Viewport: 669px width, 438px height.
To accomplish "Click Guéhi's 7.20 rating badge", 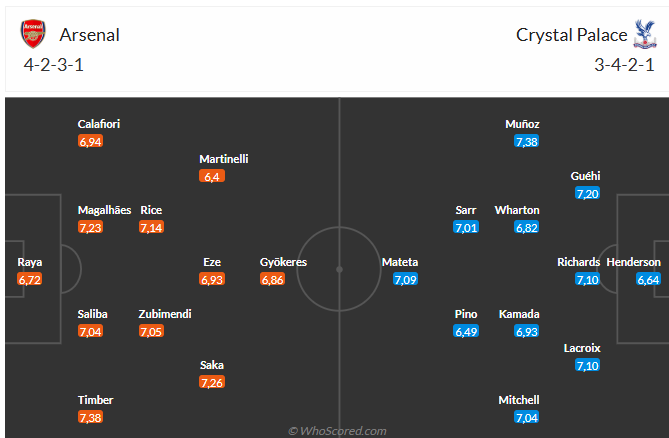I will coord(587,193).
